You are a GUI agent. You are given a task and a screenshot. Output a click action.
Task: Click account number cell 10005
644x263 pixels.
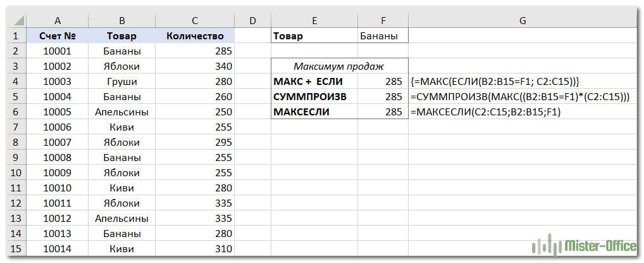[x=58, y=112]
